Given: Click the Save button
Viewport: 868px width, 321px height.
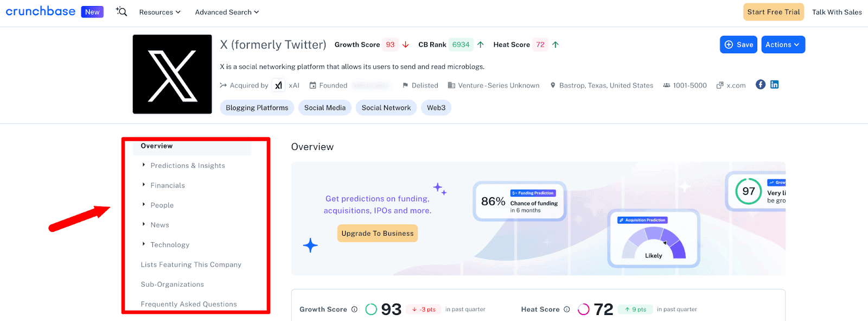Looking at the screenshot, I should tap(738, 45).
